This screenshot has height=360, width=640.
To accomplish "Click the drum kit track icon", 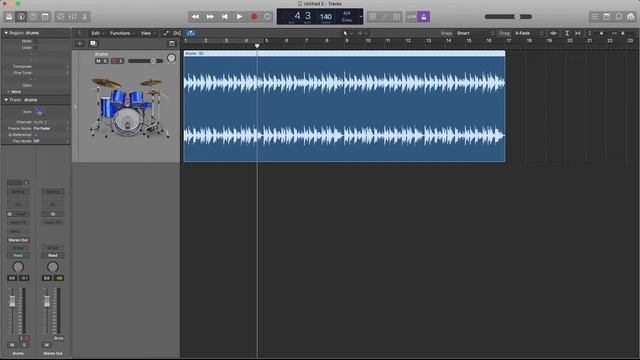I will [129, 108].
